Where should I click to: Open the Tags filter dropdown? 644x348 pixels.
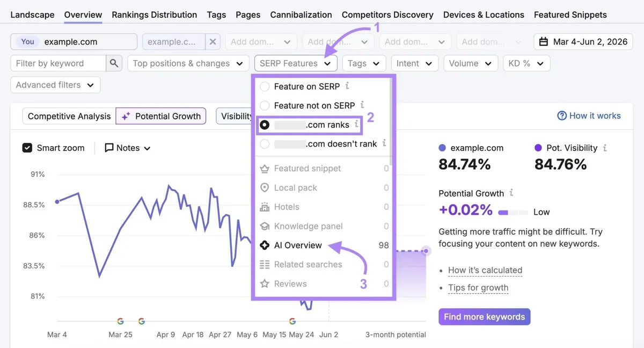tap(364, 63)
